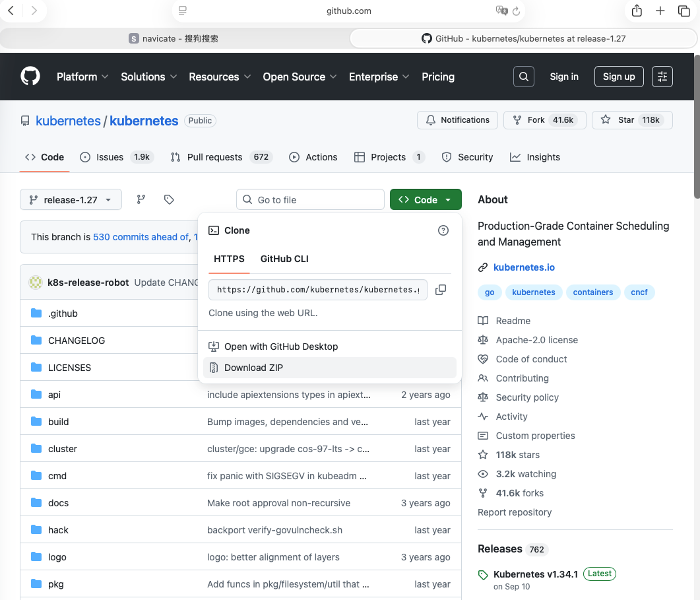
Task: Open Safari share icon
Action: coord(637,11)
